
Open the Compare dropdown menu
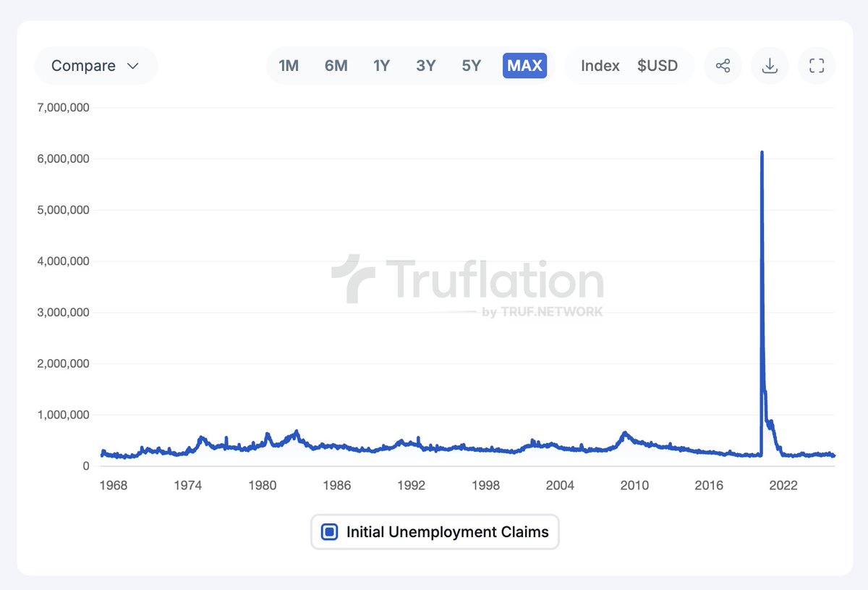pyautogui.click(x=95, y=65)
